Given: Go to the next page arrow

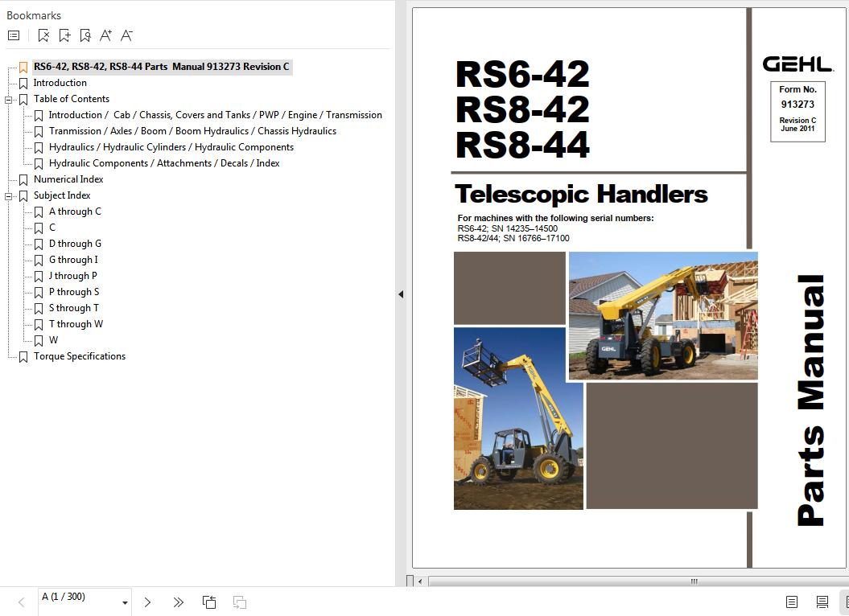Looking at the screenshot, I should [147, 602].
